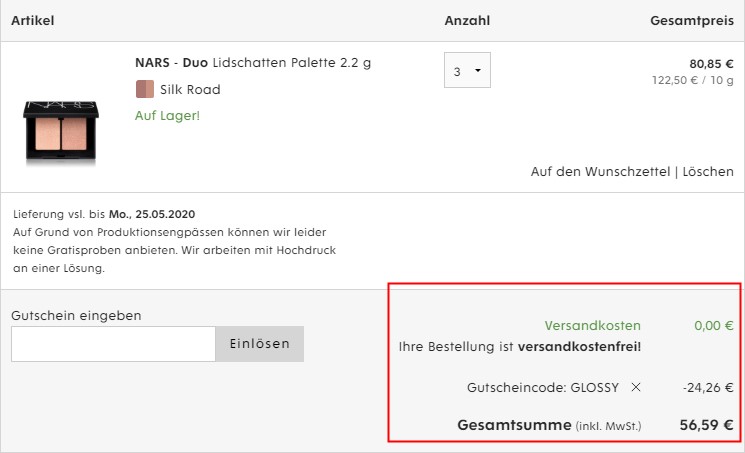Click the Einlösen button

pyautogui.click(x=259, y=344)
